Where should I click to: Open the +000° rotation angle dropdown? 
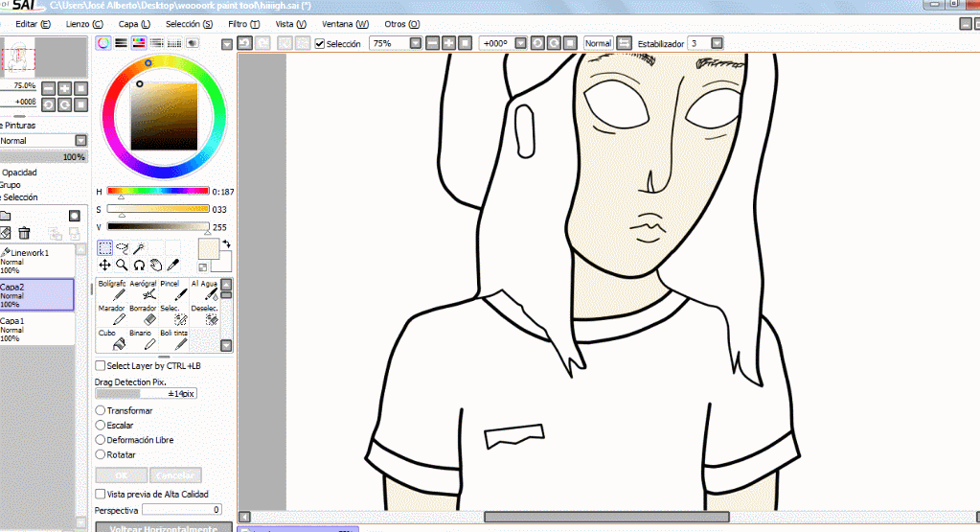(x=520, y=43)
